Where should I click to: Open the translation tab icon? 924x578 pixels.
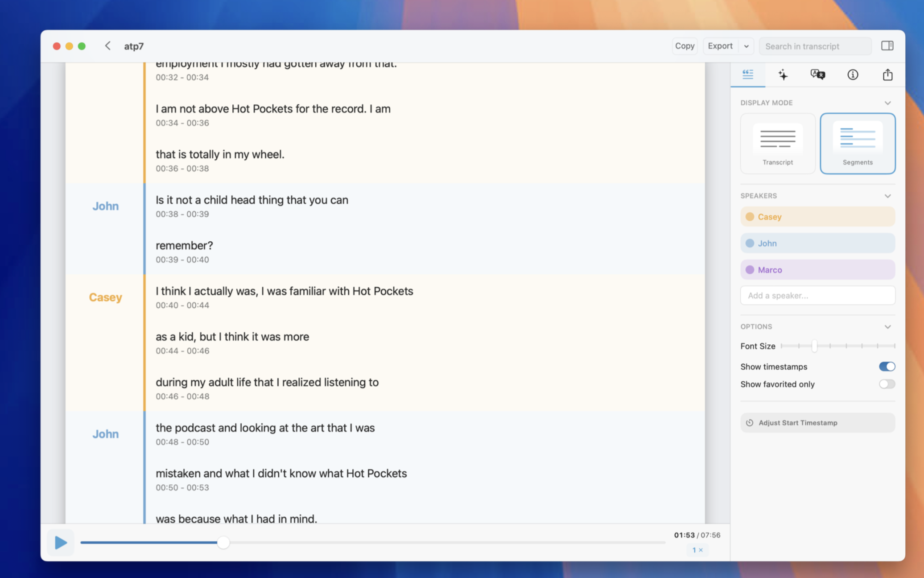[x=817, y=74]
